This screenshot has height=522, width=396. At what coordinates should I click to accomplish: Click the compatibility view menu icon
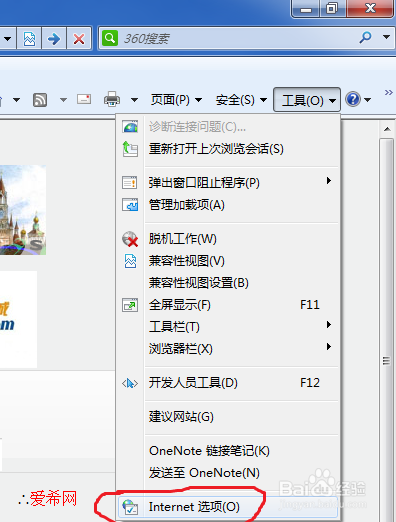[x=130, y=261]
